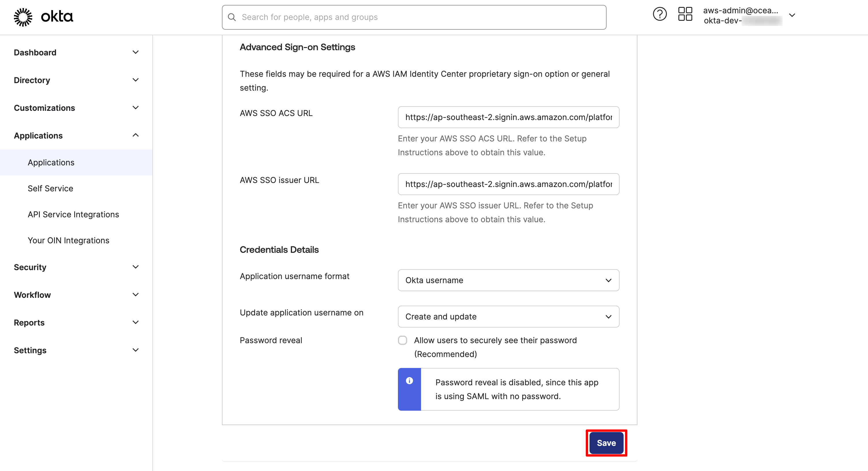This screenshot has height=471, width=868.
Task: Open the Application username format dropdown
Action: click(508, 280)
